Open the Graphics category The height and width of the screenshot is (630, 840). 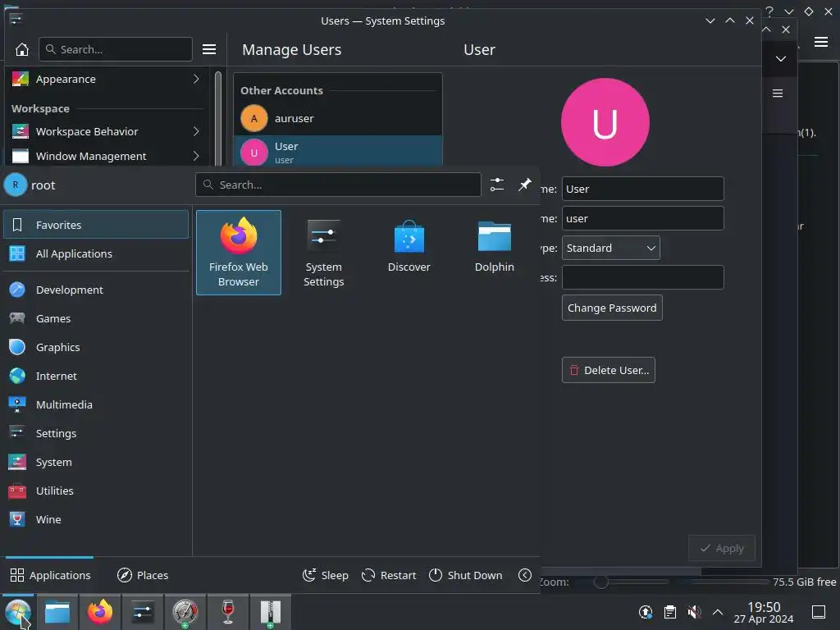96,347
